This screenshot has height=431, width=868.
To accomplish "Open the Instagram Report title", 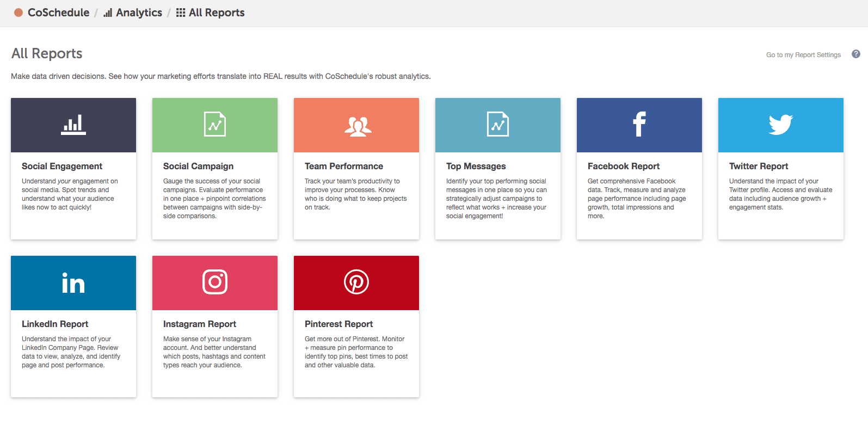I will (x=200, y=324).
